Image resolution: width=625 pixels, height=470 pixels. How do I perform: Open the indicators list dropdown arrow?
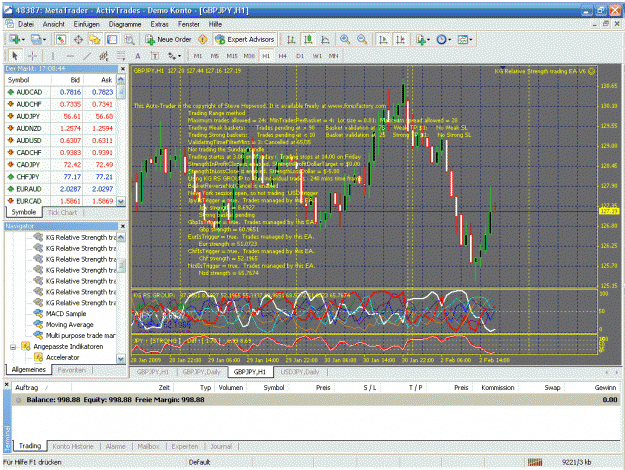428,39
